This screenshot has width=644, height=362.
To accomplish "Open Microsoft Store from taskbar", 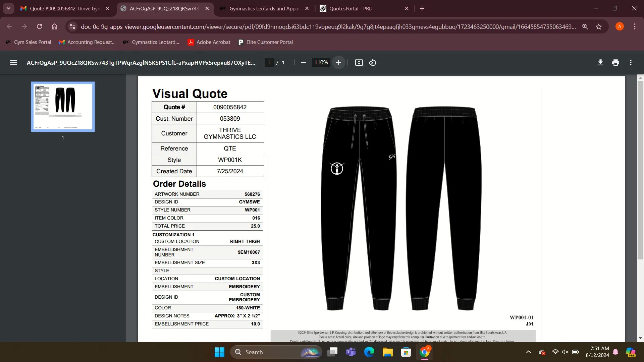I will pos(406,352).
